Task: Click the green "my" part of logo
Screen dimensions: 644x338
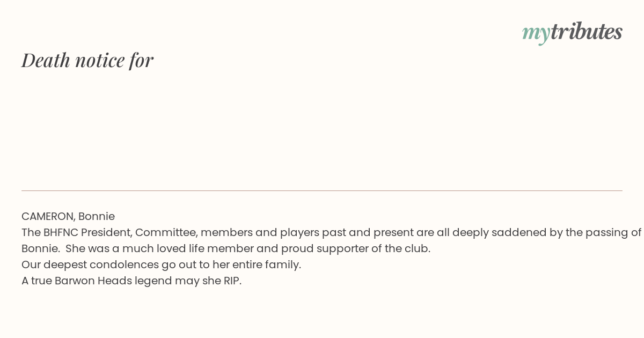Action: (536, 34)
